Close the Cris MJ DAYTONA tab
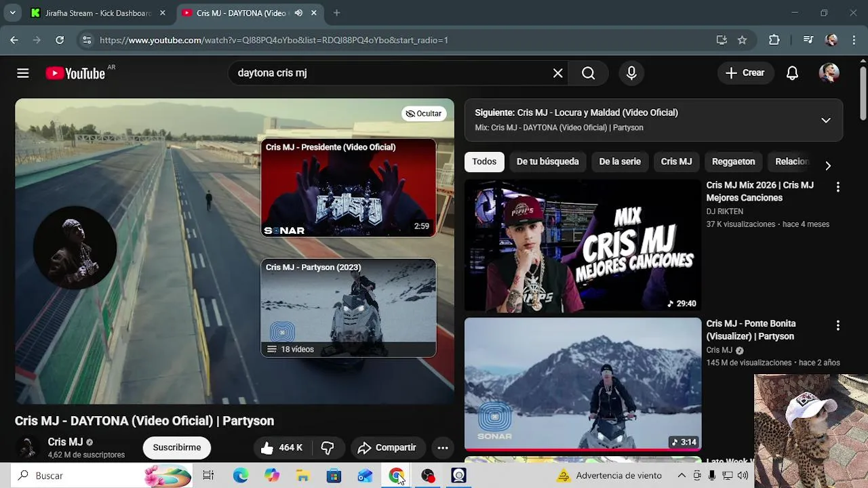Image resolution: width=868 pixels, height=488 pixels. pos(313,13)
